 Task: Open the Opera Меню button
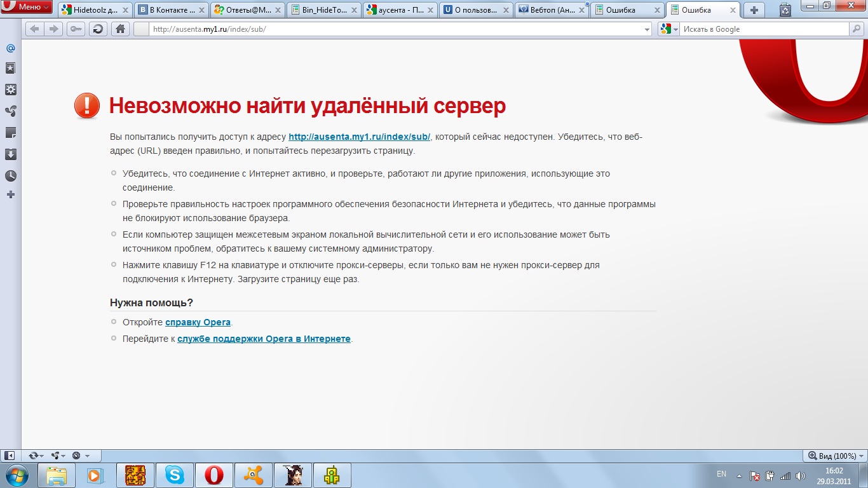pos(27,7)
